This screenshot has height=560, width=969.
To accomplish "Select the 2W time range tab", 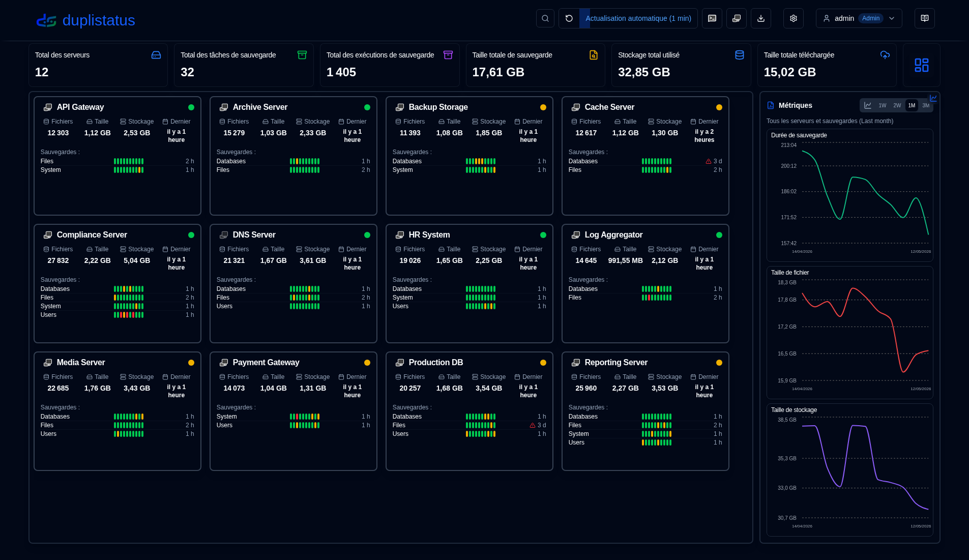I will (x=897, y=105).
